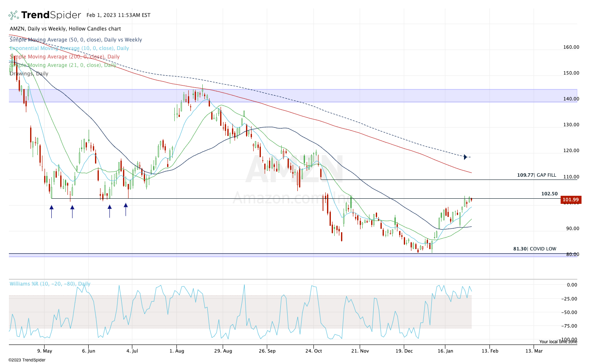Click the Your local time zone note
This screenshot has width=590, height=364.
pos(558,342)
